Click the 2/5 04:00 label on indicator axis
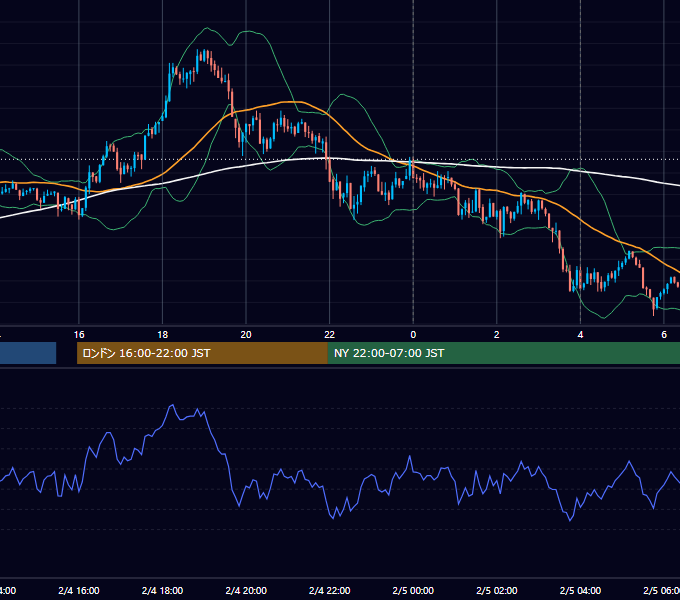680x600 pixels. coord(580,591)
